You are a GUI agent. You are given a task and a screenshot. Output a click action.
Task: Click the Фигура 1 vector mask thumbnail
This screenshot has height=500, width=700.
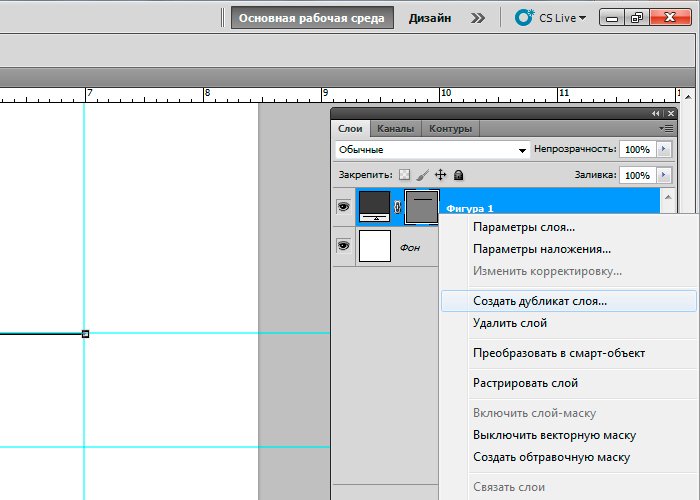click(x=421, y=206)
